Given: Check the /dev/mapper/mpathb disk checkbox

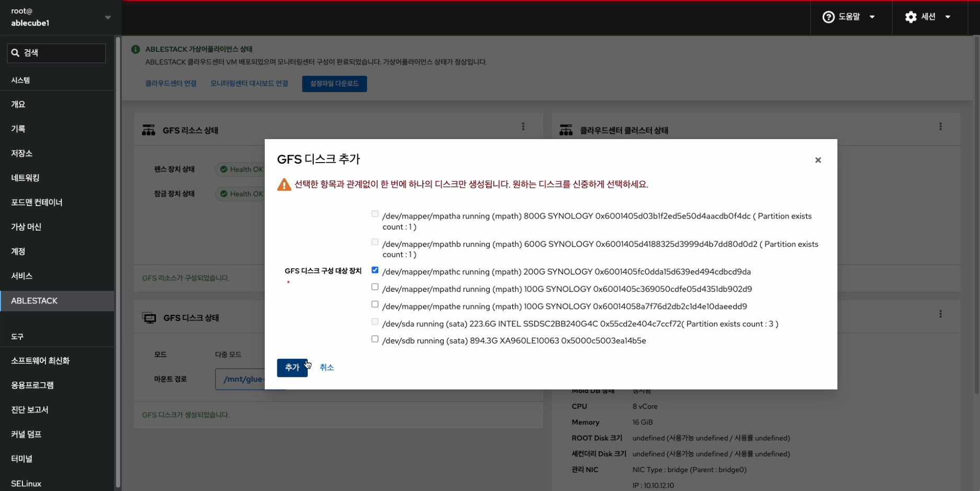Looking at the screenshot, I should pos(375,242).
